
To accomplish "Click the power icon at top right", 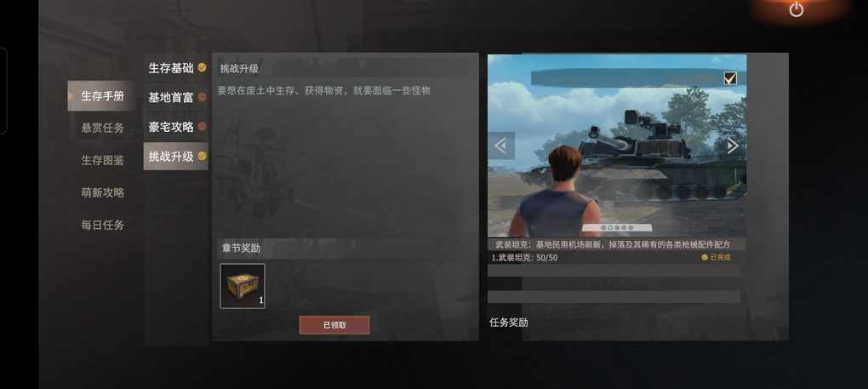I will coord(796,9).
